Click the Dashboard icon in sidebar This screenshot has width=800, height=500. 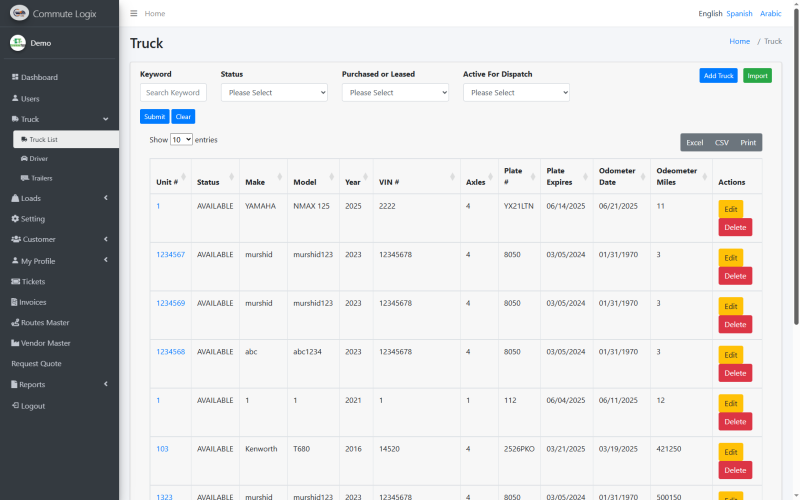pos(15,77)
